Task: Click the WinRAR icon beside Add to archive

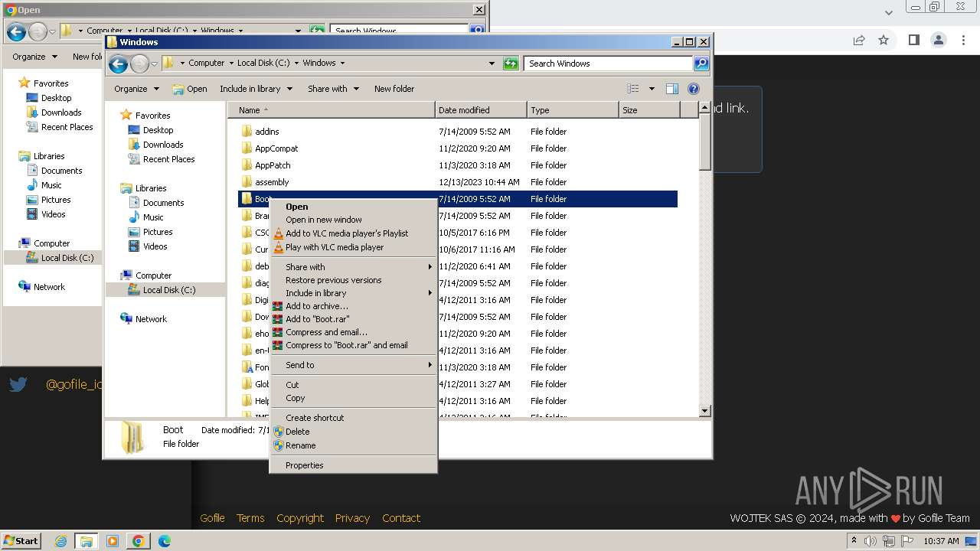Action: click(x=278, y=306)
